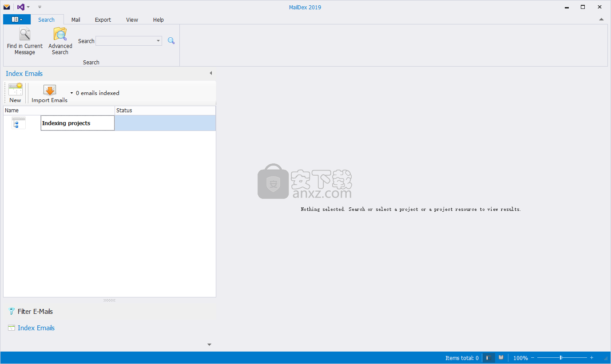This screenshot has width=611, height=364.
Task: Click the Find in Current Message icon
Action: 24,34
